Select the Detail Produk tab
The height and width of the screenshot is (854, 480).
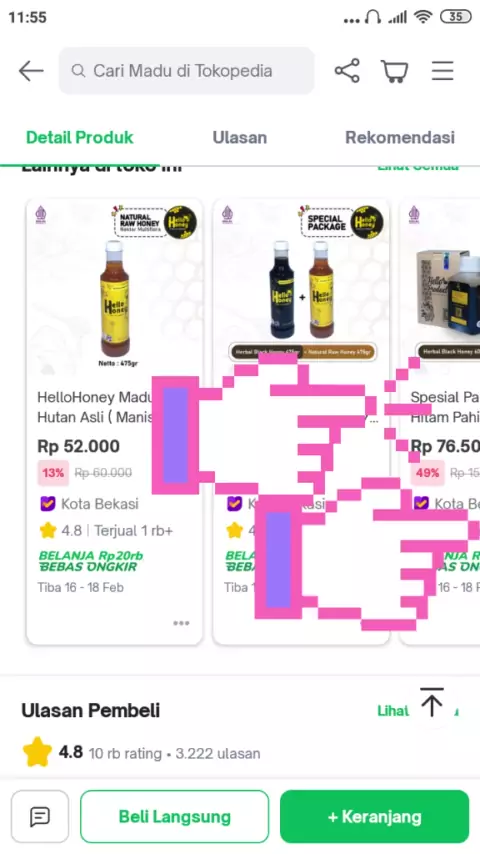(x=80, y=137)
